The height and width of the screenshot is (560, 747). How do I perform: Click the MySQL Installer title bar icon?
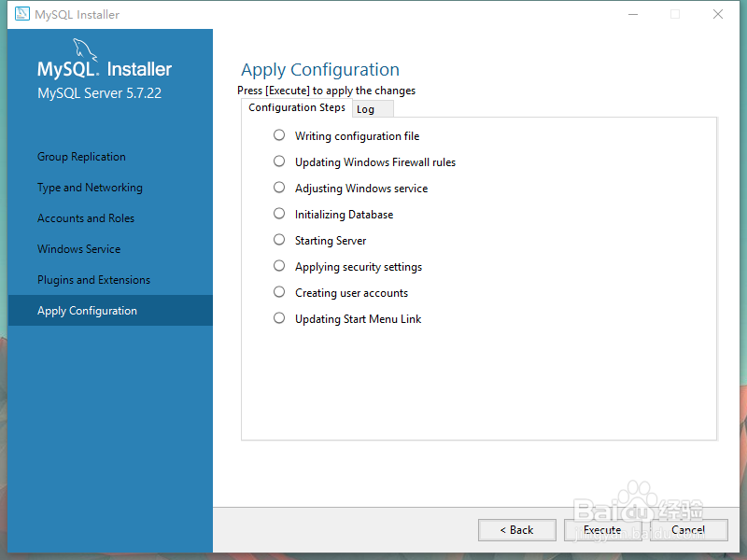pos(21,14)
